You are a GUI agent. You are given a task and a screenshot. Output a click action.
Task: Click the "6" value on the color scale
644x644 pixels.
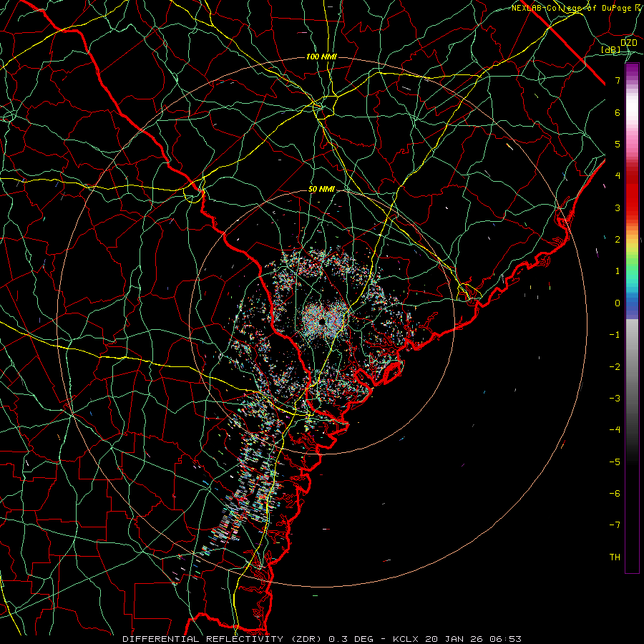[618, 112]
